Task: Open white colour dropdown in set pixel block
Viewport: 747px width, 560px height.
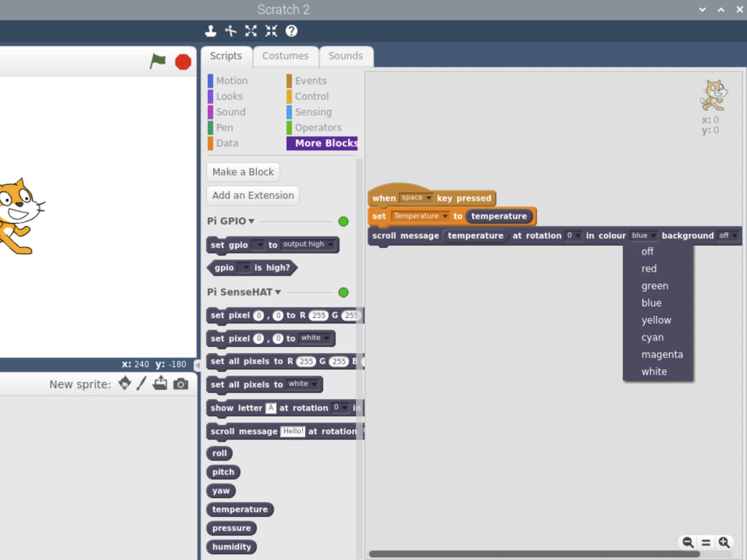Action: pyautogui.click(x=315, y=338)
